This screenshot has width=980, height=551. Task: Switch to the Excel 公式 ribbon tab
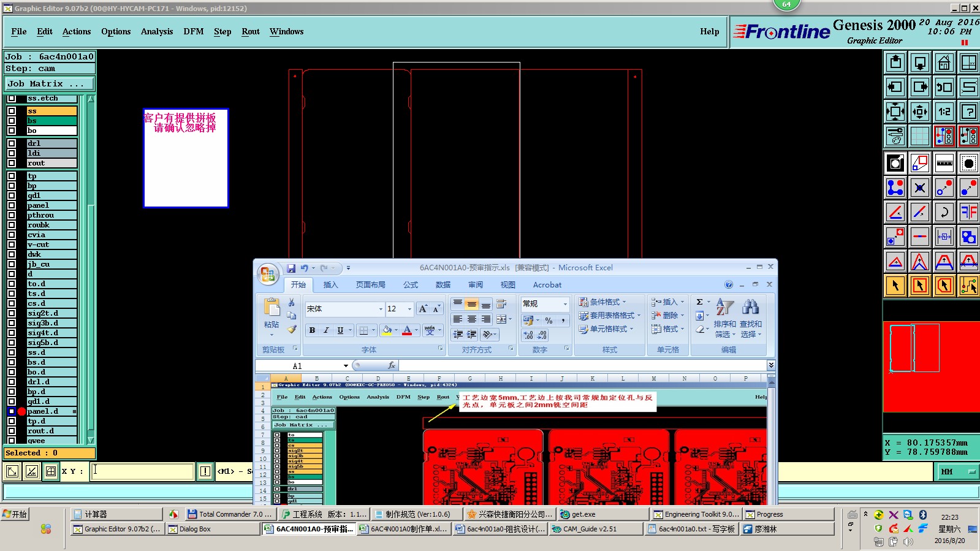point(410,285)
